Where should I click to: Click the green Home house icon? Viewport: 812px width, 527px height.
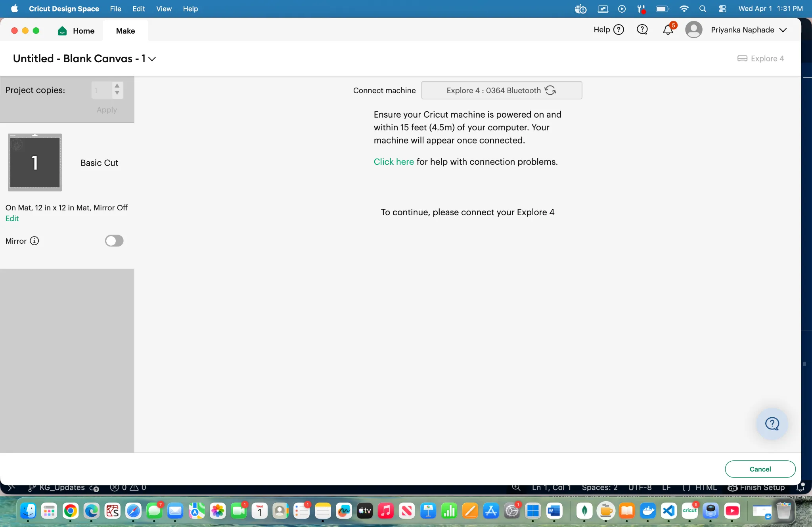62,31
